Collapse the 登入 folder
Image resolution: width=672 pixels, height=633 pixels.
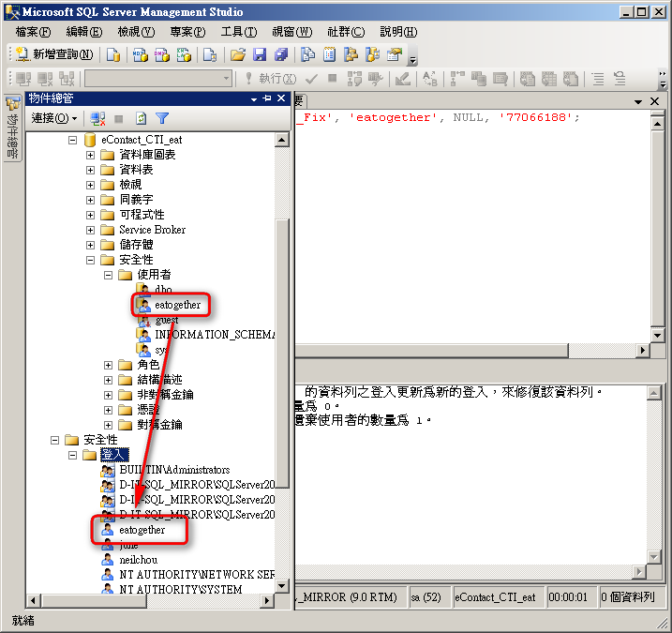pos(72,455)
